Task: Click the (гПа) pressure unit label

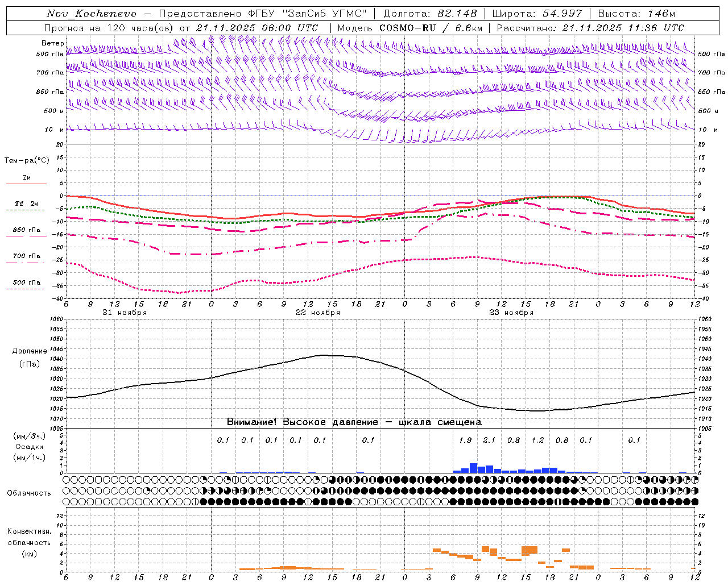Action: click(30, 364)
